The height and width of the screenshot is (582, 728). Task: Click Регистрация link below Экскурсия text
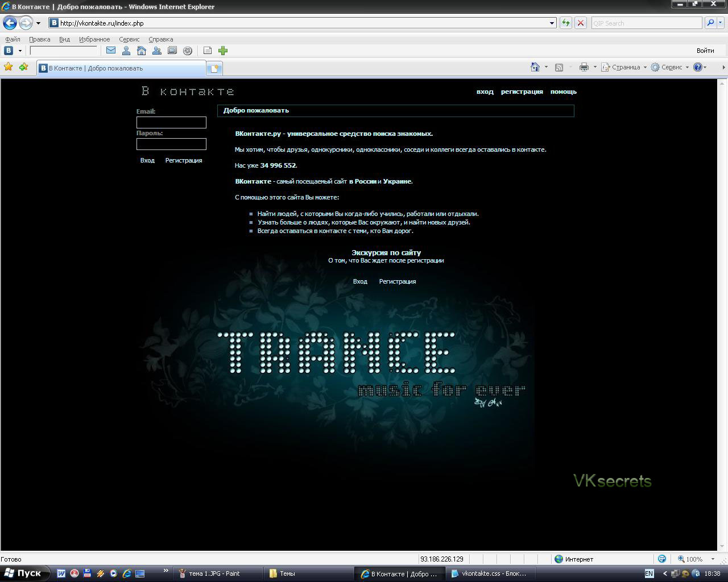(x=398, y=281)
